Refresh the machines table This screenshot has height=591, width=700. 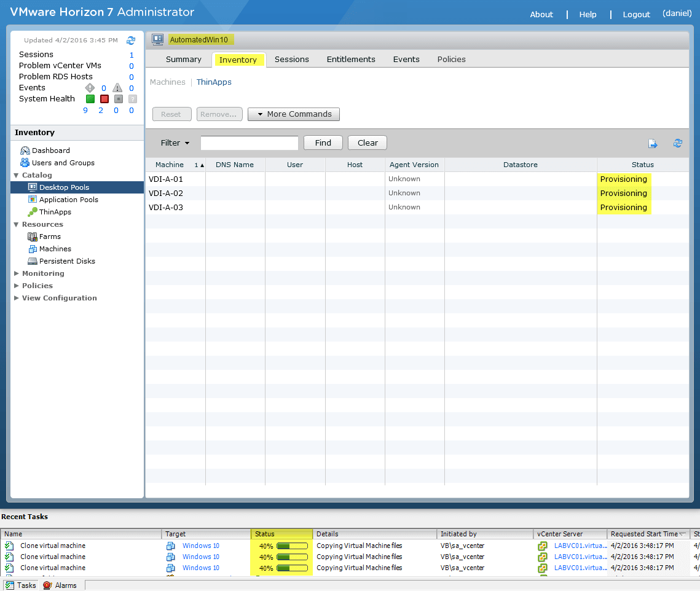pyautogui.click(x=678, y=143)
